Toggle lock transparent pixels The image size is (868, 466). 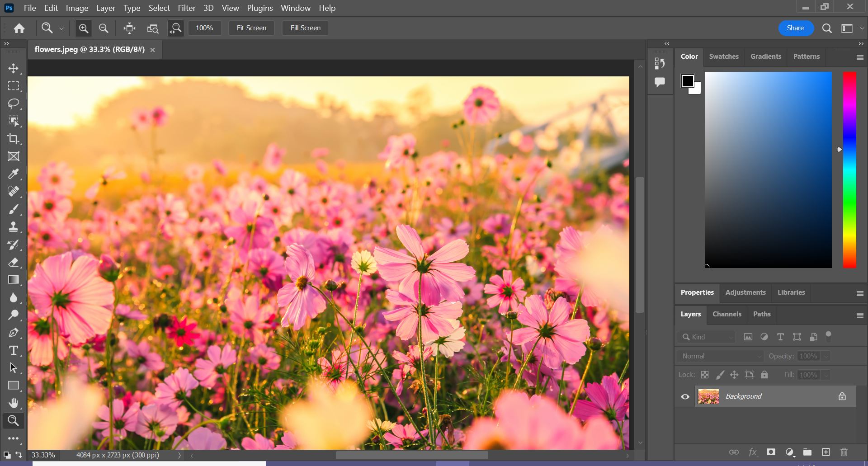coord(705,375)
